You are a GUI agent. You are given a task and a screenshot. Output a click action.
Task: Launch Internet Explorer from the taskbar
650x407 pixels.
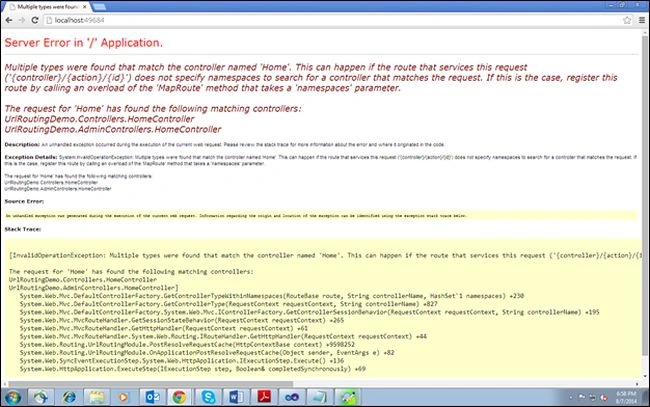tap(68, 397)
